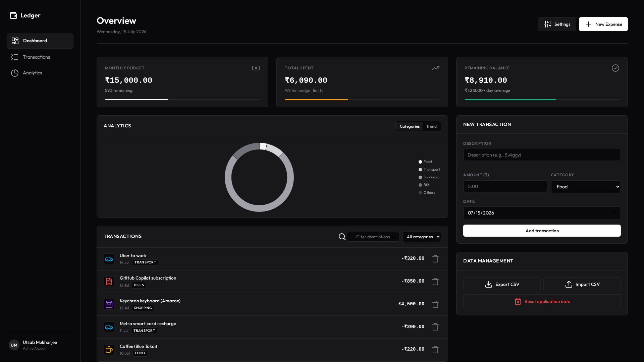Open the calendar picker icon in date field
The height and width of the screenshot is (362, 644).
click(x=613, y=213)
